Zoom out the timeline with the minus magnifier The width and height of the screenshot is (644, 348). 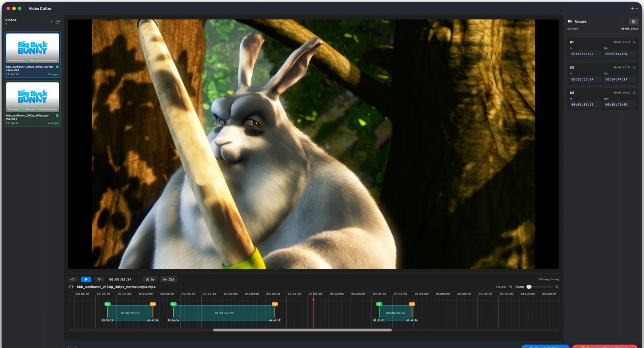[511, 287]
